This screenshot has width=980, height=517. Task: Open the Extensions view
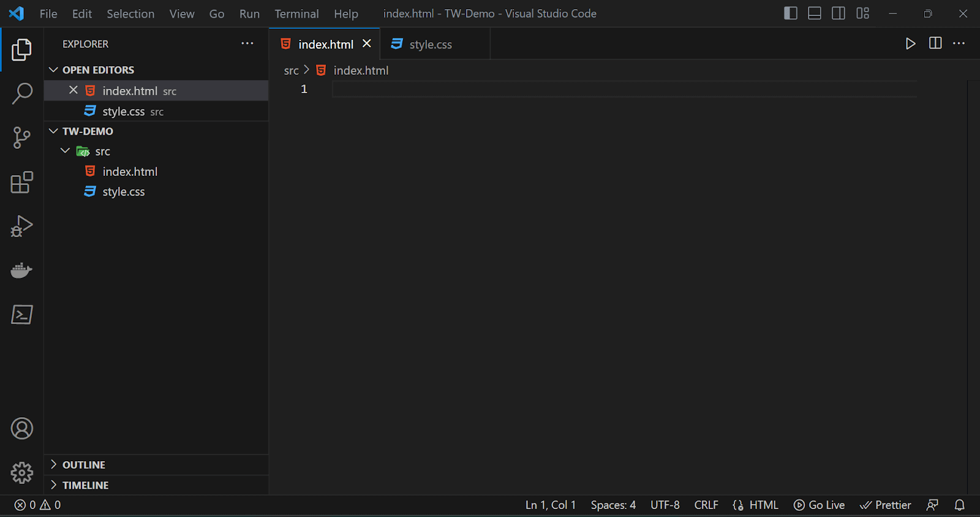click(21, 182)
